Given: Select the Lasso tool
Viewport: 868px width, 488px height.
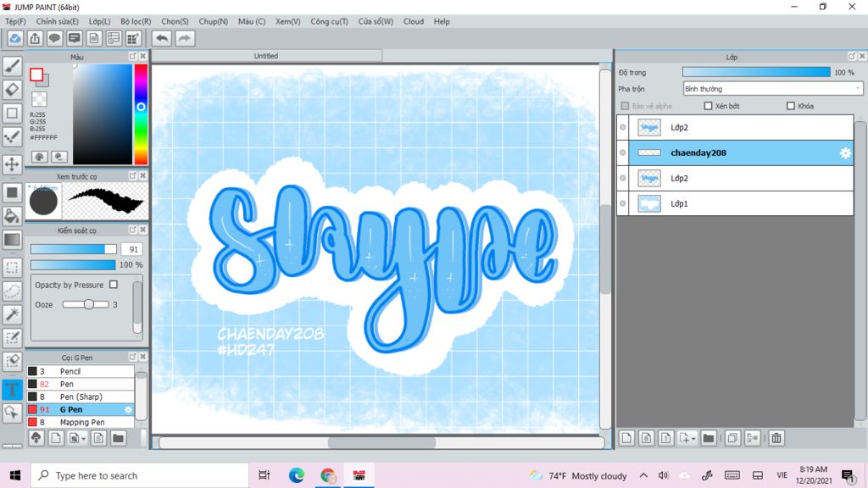Looking at the screenshot, I should click(x=12, y=291).
